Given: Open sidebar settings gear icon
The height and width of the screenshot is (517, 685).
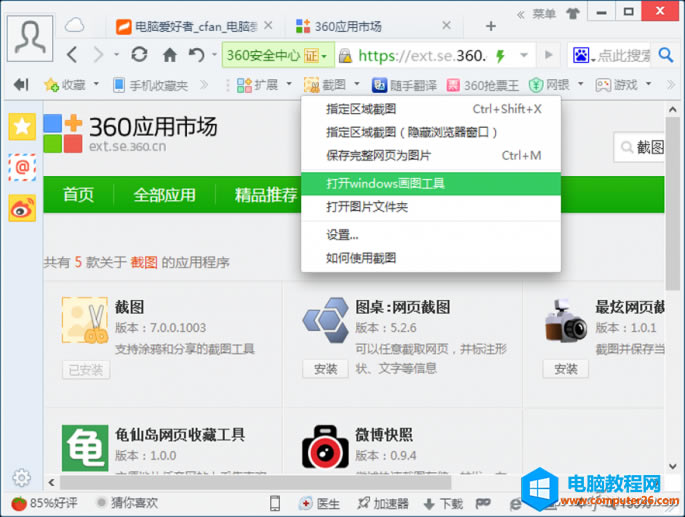Looking at the screenshot, I should [x=20, y=478].
